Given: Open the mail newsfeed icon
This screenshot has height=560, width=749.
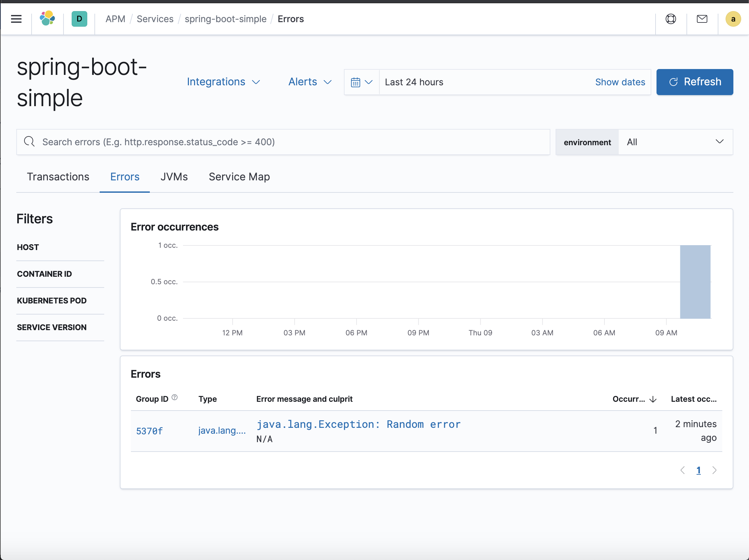Looking at the screenshot, I should tap(702, 19).
